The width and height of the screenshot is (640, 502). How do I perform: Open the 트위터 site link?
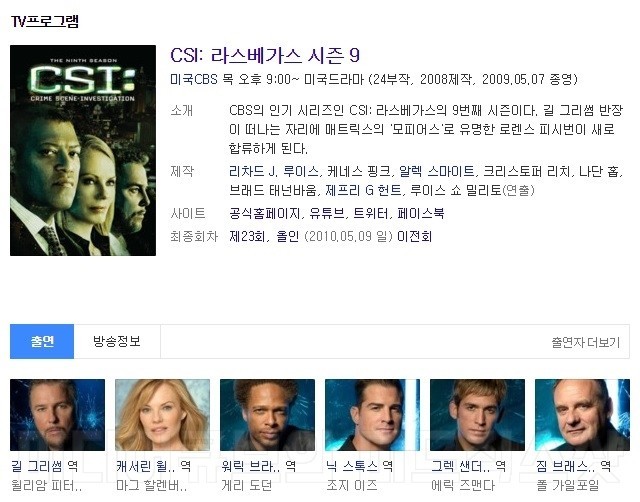pyautogui.click(x=371, y=213)
